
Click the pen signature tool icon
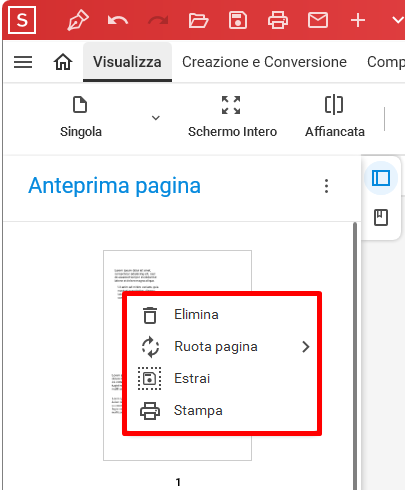(78, 20)
